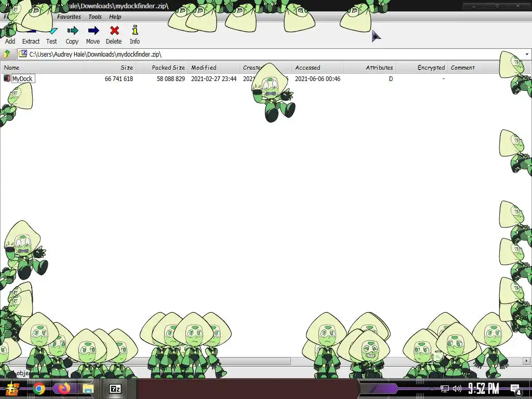Click the Move arrow icon
The width and height of the screenshot is (532, 399).
[x=94, y=31]
